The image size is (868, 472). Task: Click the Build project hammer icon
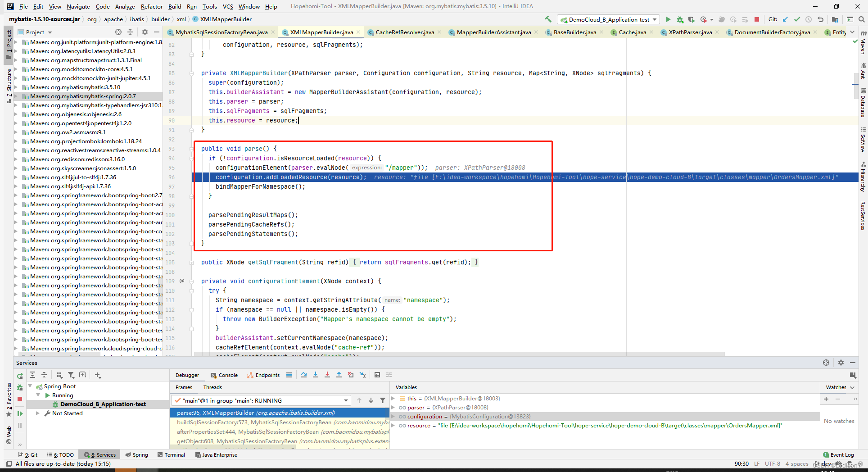[548, 19]
